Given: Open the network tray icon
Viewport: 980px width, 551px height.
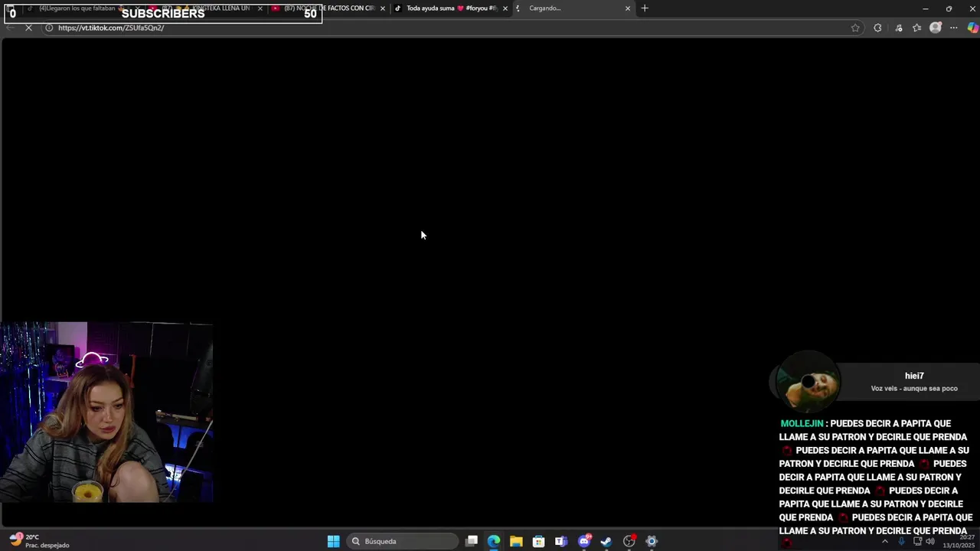Looking at the screenshot, I should tap(917, 541).
